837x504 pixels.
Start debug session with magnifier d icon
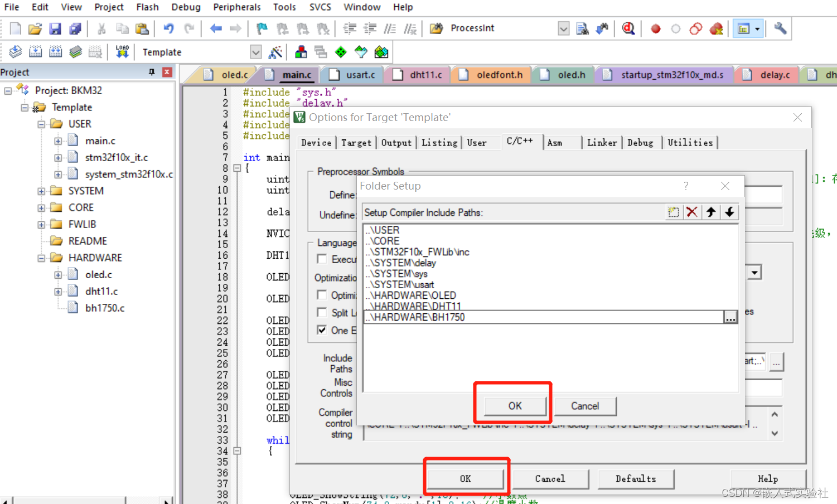coord(628,28)
